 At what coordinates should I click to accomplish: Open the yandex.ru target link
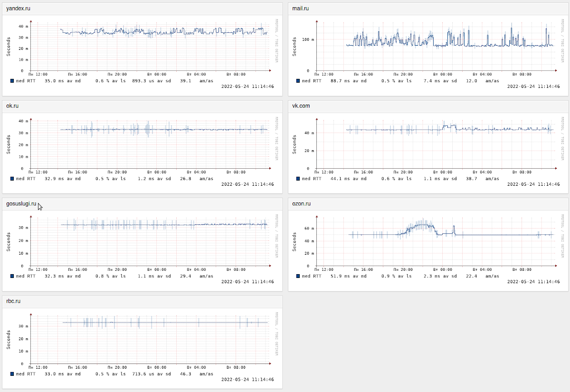click(19, 8)
